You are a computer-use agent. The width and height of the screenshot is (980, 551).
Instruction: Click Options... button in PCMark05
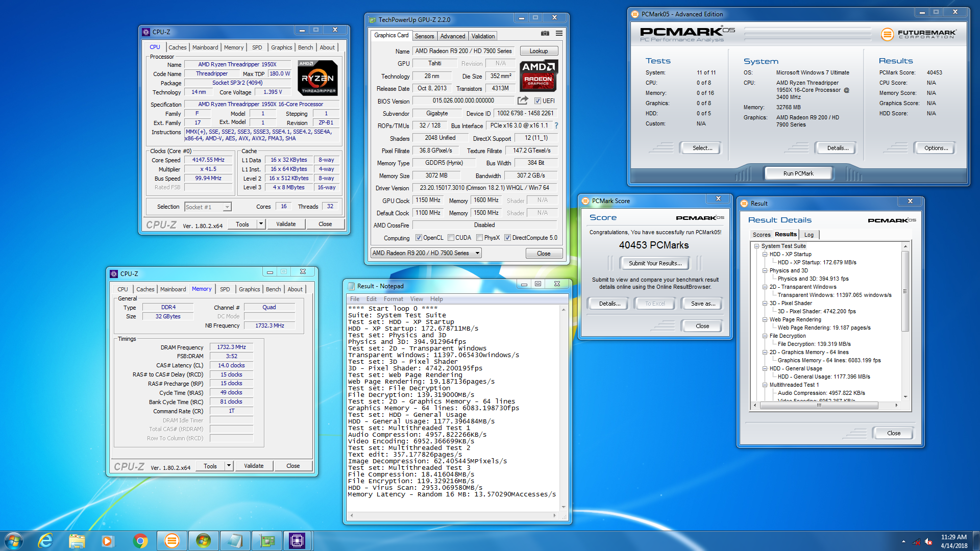[x=936, y=148]
